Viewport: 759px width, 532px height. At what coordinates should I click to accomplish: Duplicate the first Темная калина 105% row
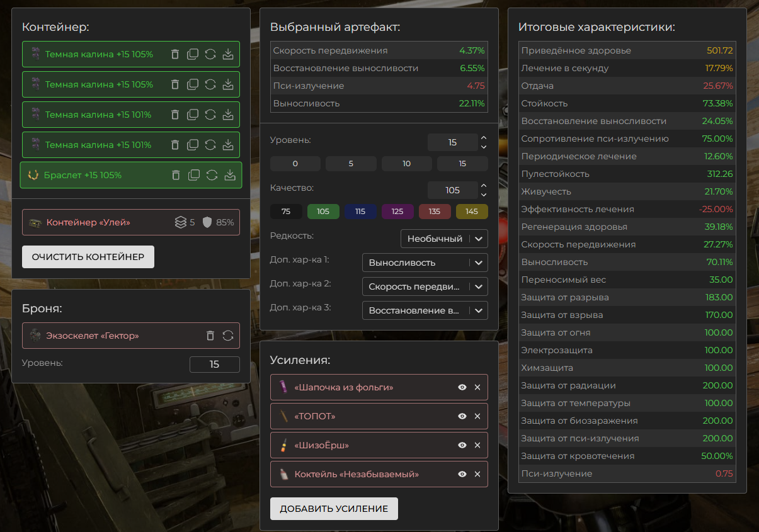click(x=193, y=54)
